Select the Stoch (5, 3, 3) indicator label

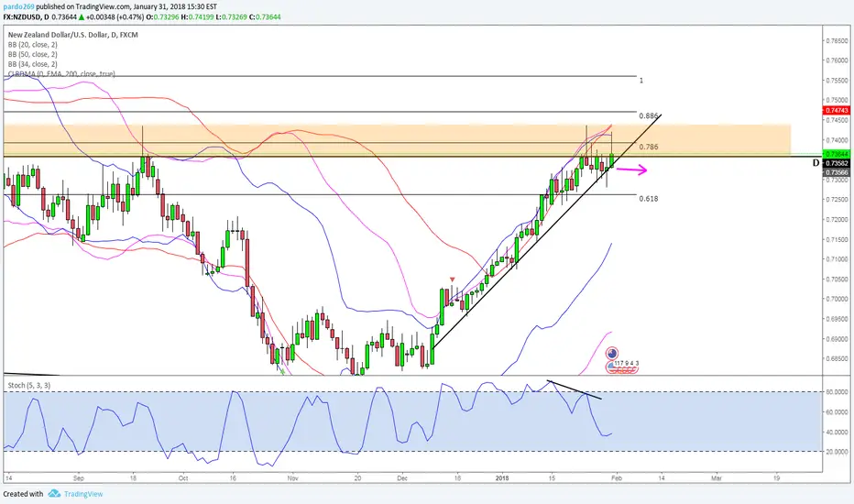[29, 385]
